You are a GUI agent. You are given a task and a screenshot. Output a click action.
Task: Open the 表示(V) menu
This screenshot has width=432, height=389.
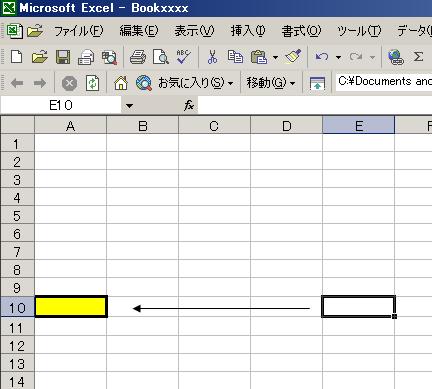195,31
